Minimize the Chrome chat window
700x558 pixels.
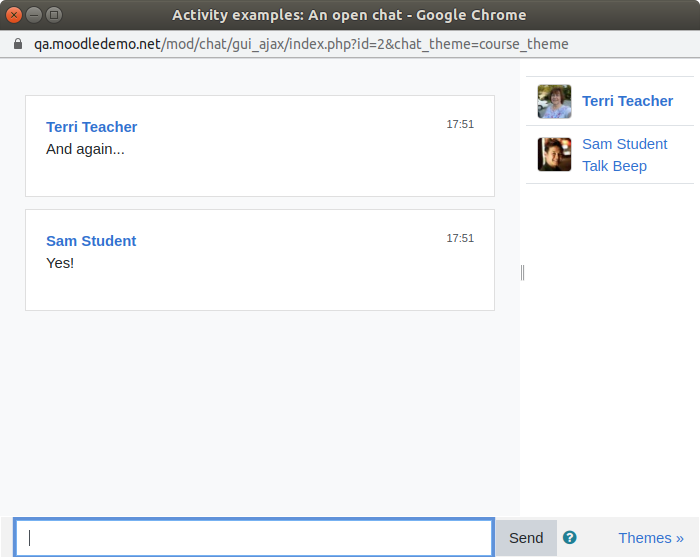point(34,15)
